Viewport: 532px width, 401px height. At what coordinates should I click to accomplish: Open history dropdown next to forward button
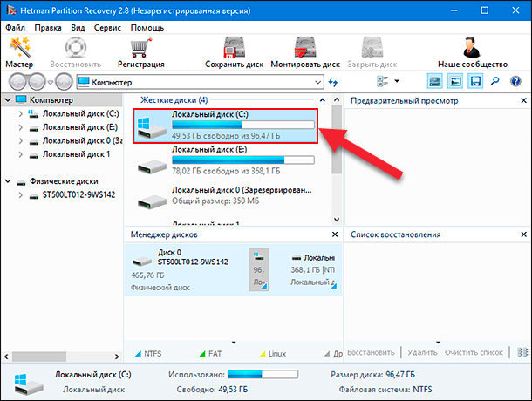pyautogui.click(x=51, y=82)
